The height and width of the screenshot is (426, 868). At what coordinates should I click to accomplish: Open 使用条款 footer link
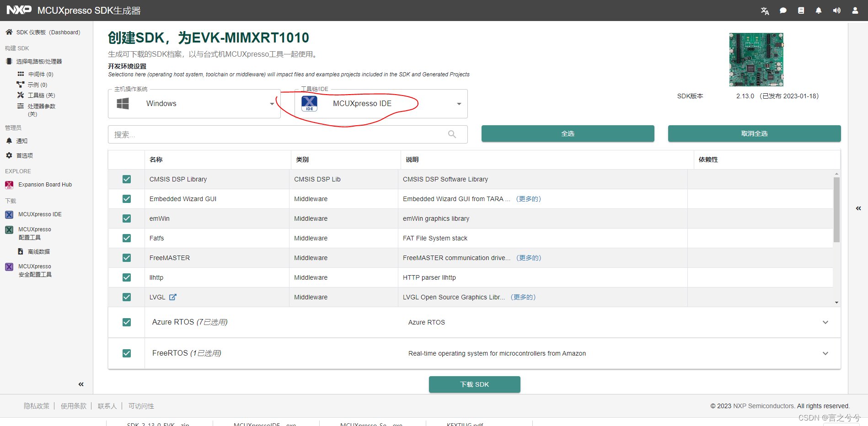(74, 406)
